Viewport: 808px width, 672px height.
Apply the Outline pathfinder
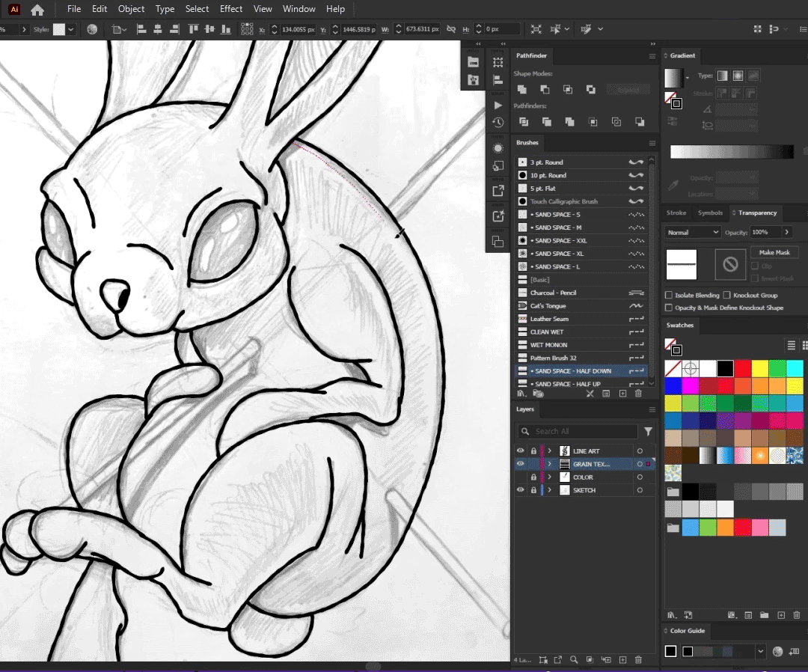pyautogui.click(x=616, y=122)
